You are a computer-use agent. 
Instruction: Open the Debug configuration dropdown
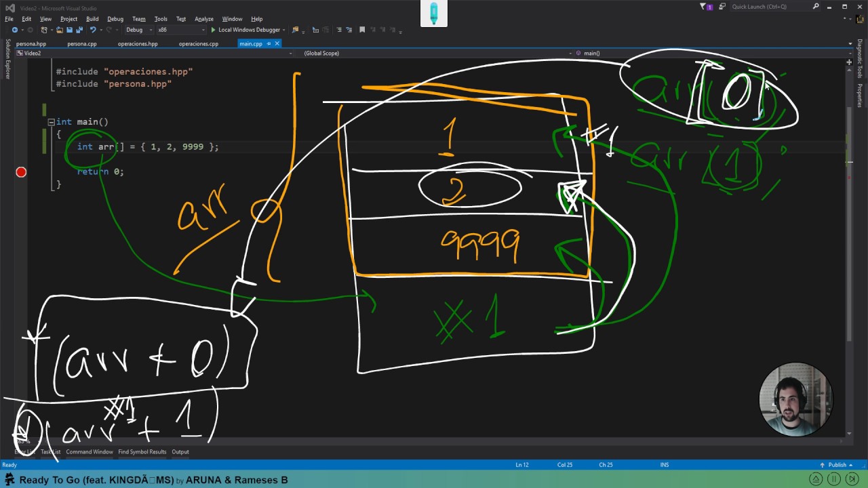(138, 30)
